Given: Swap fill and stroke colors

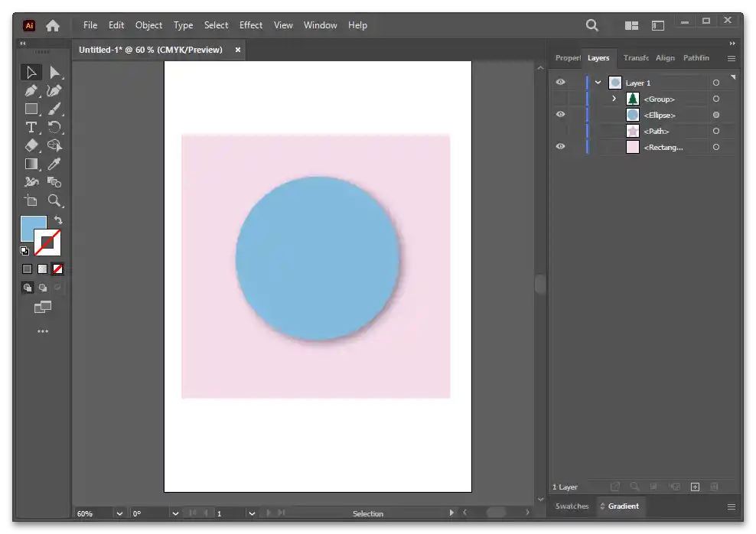Looking at the screenshot, I should point(58,220).
